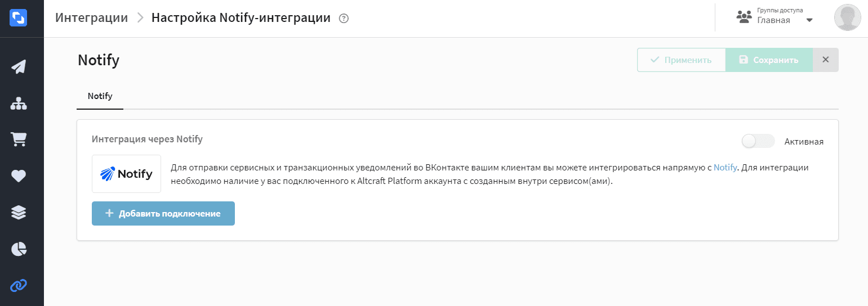Click the help question mark icon
Screen dimensions: 868x306
[x=344, y=18]
